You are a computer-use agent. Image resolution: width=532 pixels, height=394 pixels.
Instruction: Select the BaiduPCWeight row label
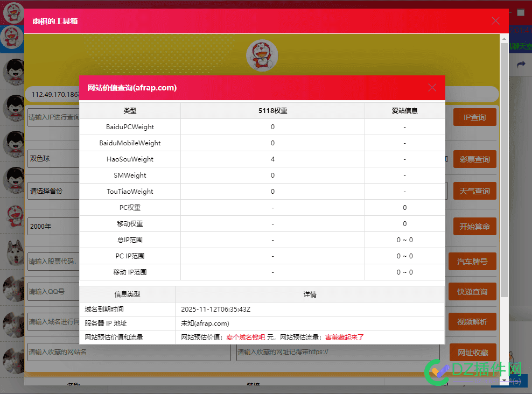coord(130,127)
